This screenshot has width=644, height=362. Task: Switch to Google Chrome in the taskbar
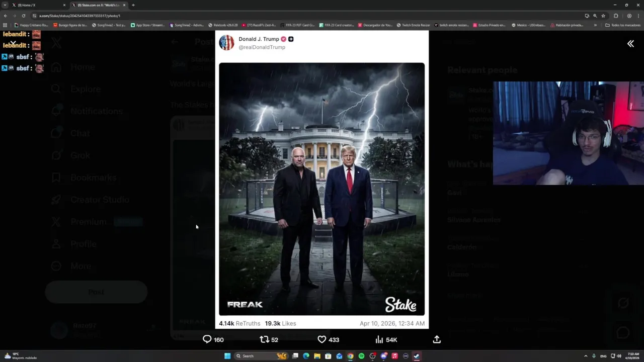350,356
